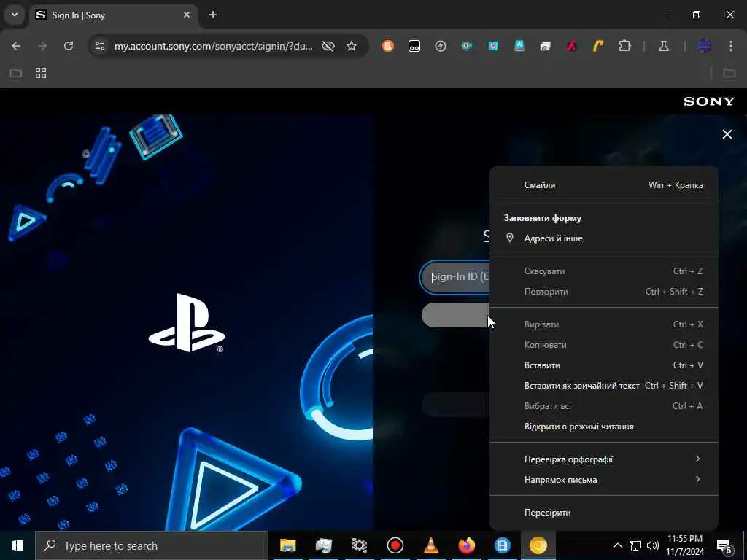Click the Type here to search box
The width and height of the screenshot is (747, 560).
click(x=152, y=545)
